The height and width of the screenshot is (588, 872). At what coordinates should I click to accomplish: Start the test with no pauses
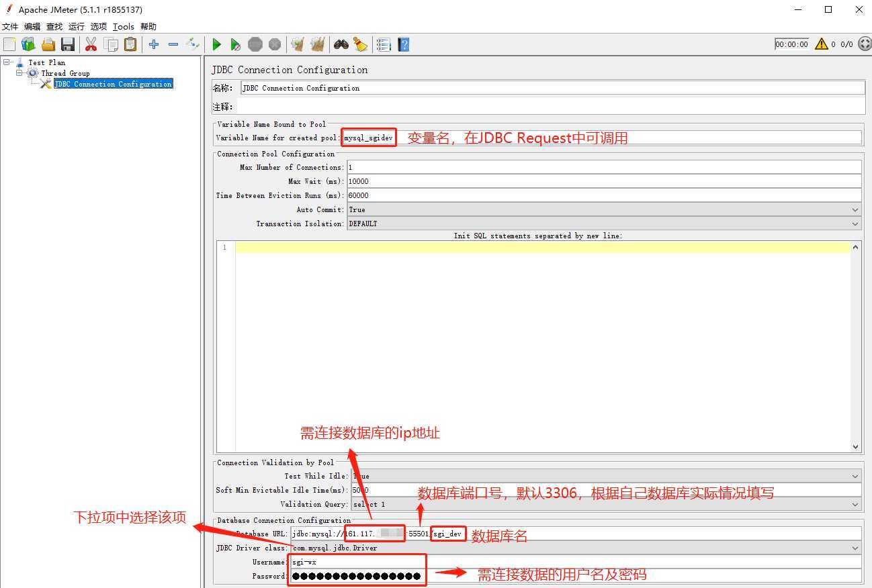click(236, 44)
